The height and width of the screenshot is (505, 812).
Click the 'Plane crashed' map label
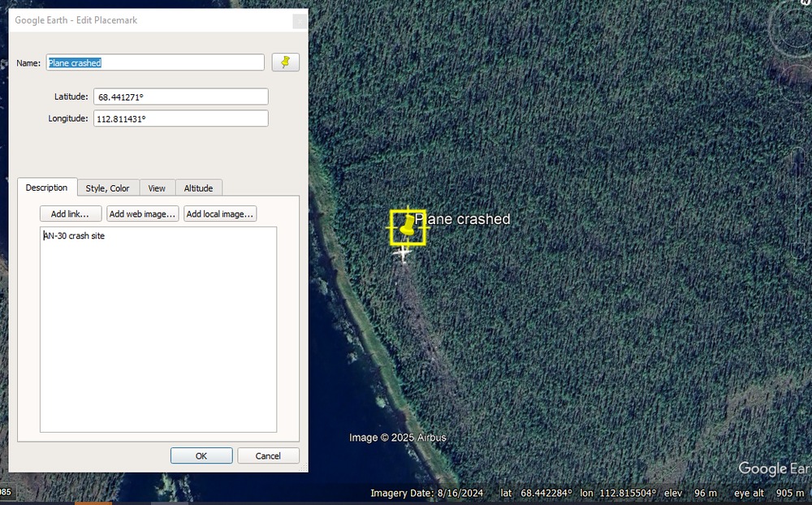pos(463,219)
